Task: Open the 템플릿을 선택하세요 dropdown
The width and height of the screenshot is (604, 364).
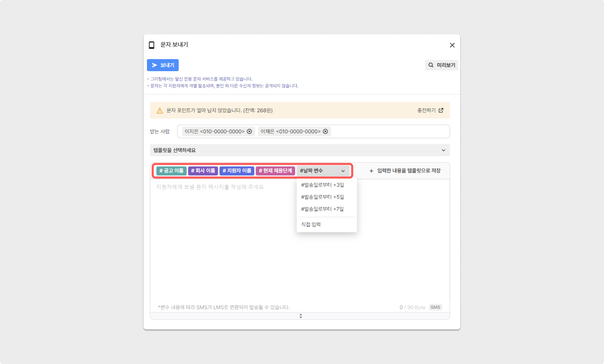Action: click(x=300, y=150)
